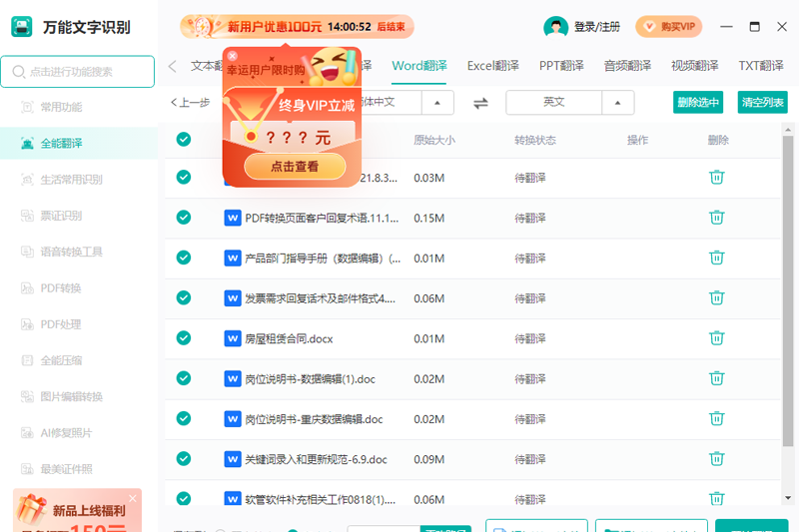Switch to PPT翻译 tab
This screenshot has height=532, width=799.
point(561,66)
